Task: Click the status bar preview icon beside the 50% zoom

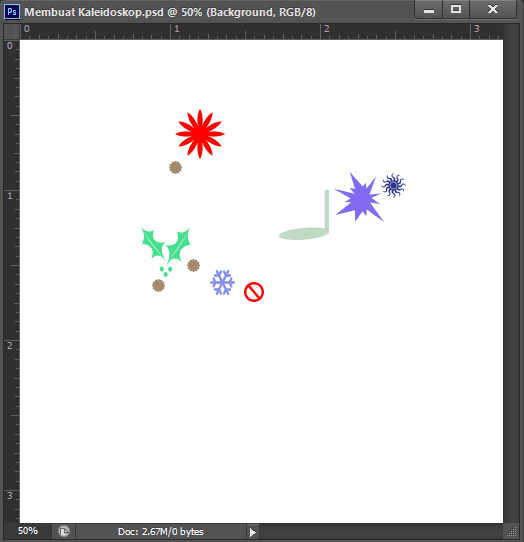Action: pos(64,531)
